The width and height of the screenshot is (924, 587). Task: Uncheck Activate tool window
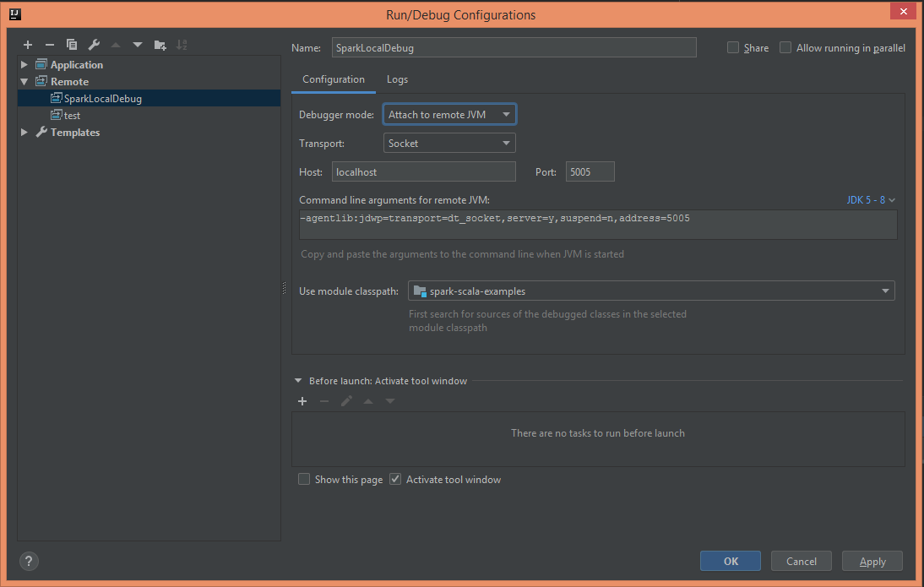pyautogui.click(x=395, y=479)
